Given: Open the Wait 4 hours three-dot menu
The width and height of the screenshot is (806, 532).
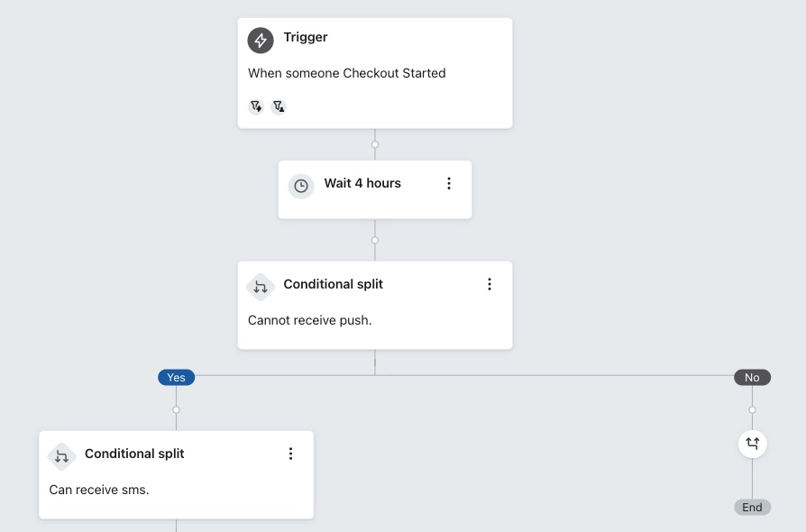Looking at the screenshot, I should (449, 183).
